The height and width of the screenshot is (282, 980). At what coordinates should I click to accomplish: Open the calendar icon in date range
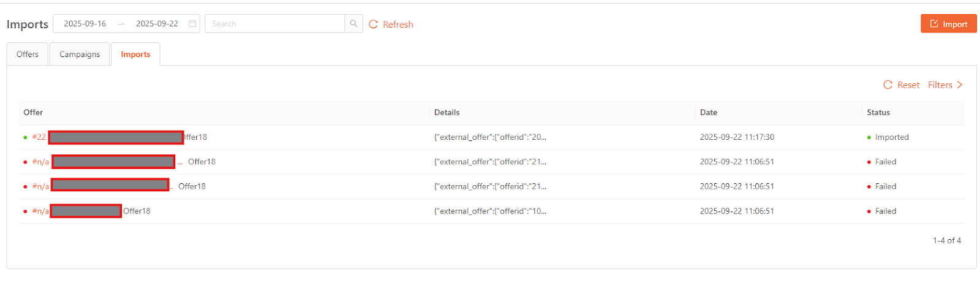click(192, 24)
